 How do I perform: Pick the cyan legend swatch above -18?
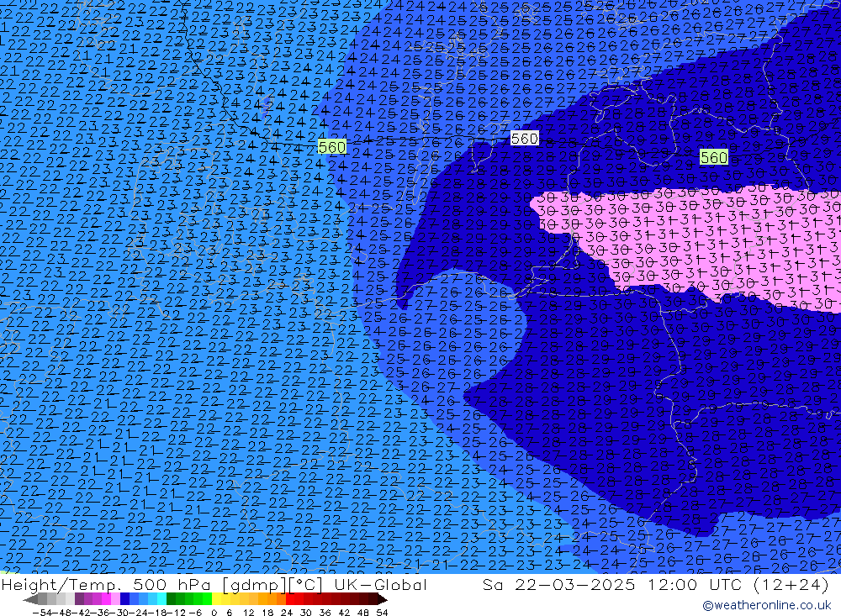tap(161, 599)
